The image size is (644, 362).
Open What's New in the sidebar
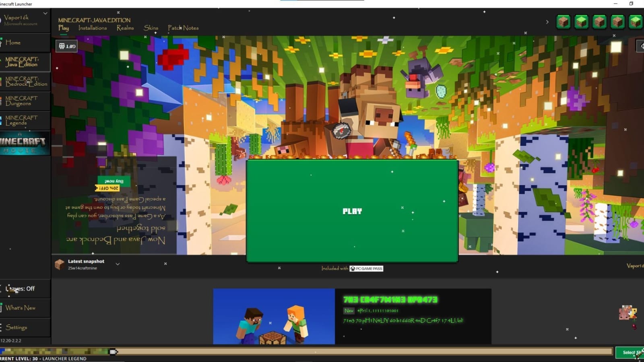click(x=21, y=308)
